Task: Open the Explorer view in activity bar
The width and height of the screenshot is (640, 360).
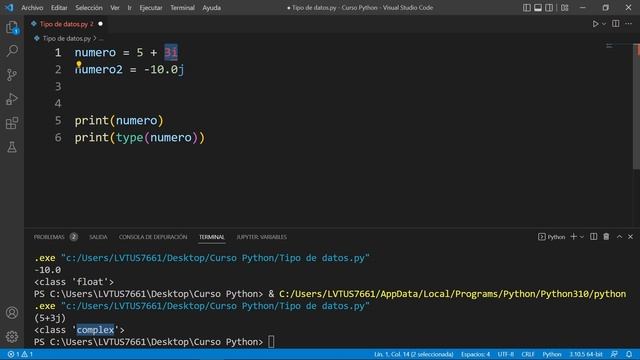Action: tap(12, 27)
